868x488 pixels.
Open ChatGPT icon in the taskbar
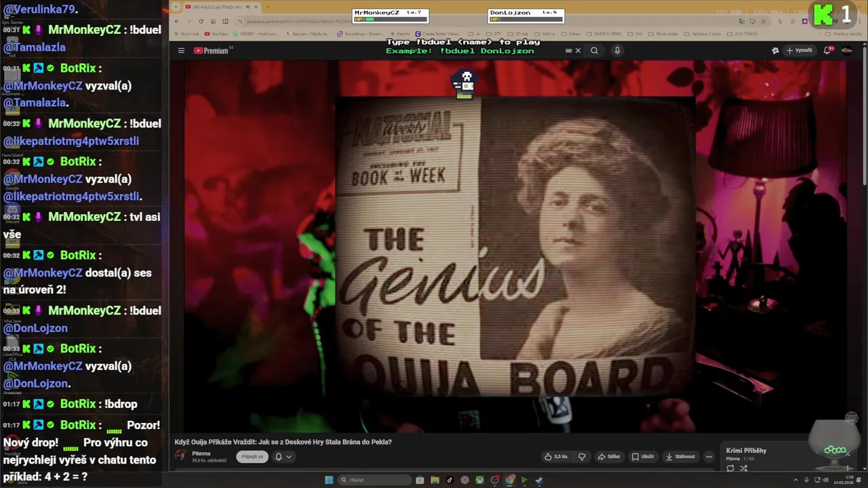465,480
